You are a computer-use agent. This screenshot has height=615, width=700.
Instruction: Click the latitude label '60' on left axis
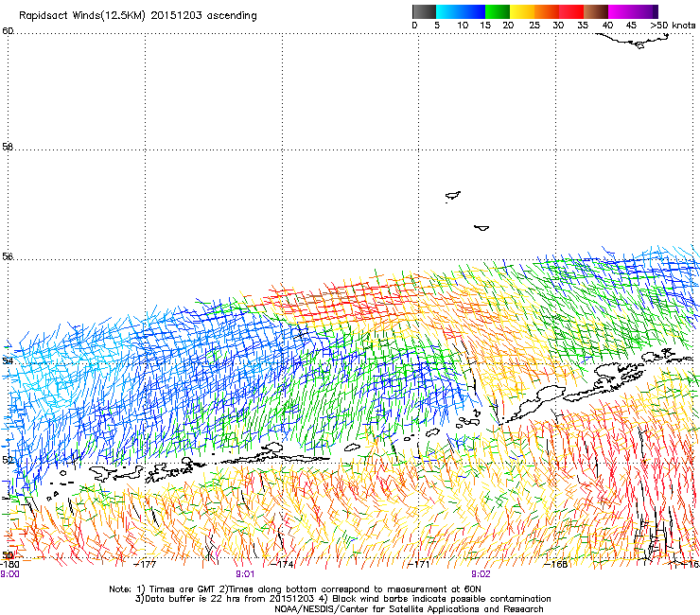click(8, 31)
